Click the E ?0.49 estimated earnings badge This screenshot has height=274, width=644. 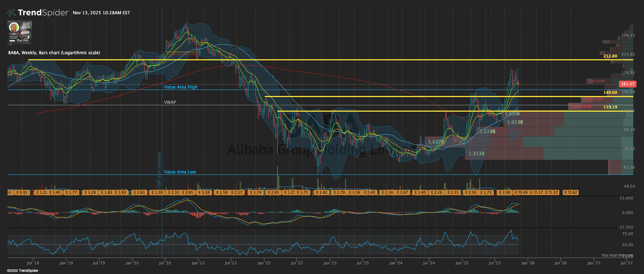[x=521, y=192]
